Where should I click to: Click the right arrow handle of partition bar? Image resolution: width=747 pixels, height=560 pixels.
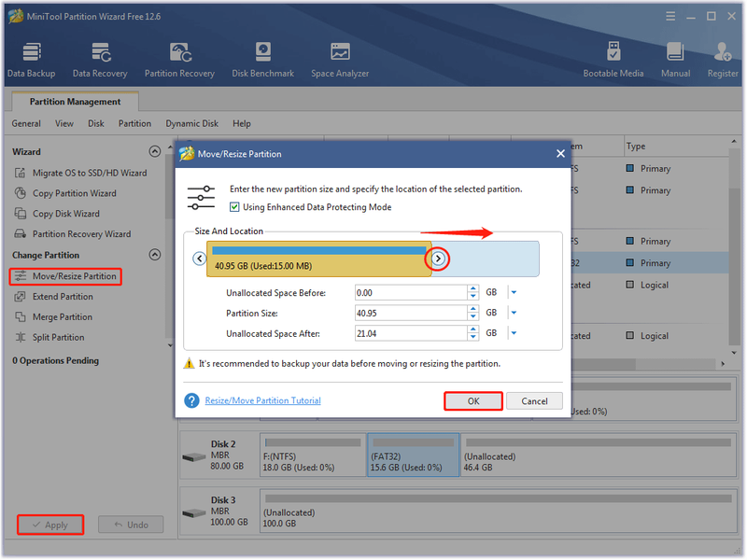coord(438,259)
